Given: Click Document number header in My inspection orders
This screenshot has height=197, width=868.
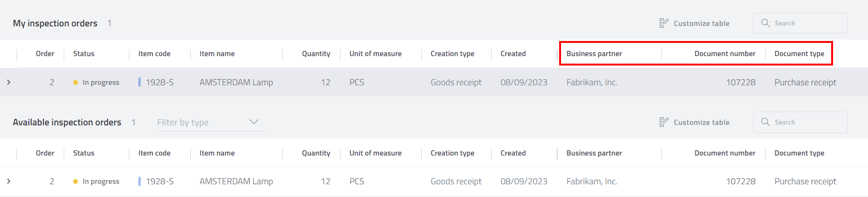Looking at the screenshot, I should (724, 54).
